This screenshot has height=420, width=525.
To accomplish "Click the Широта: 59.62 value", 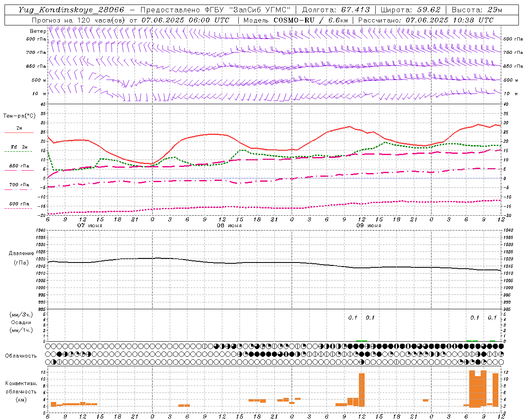I will 411,10.
